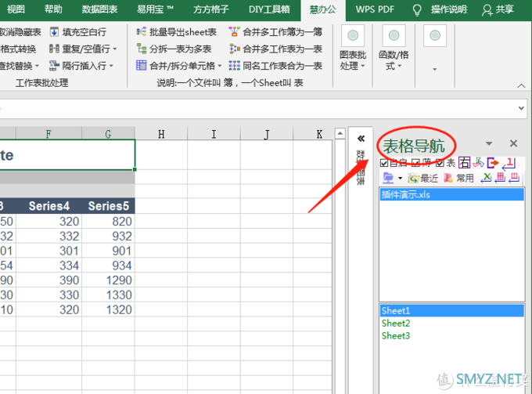This screenshot has height=394, width=532.
Task: Open 常用 favorites in 表格导航
Action: tap(458, 178)
